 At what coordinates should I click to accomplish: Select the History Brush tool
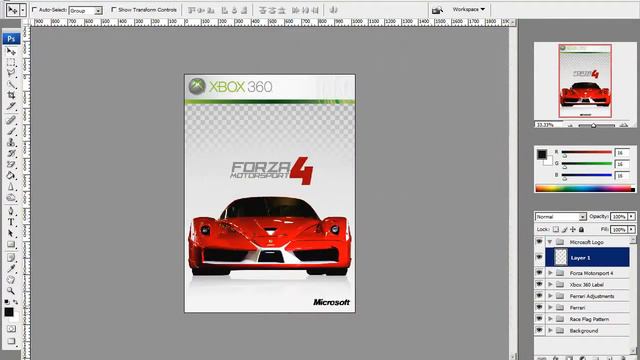(x=11, y=153)
